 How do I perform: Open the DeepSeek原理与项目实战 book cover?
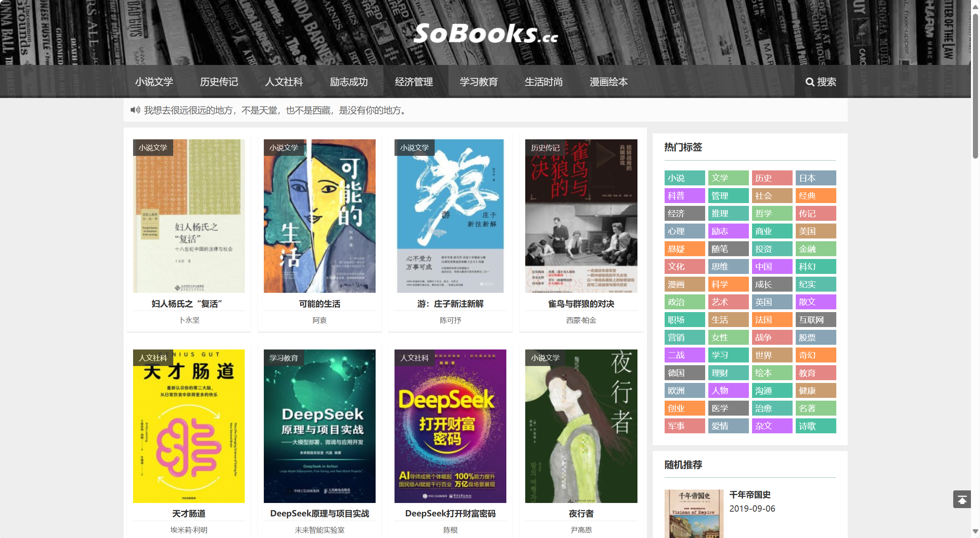click(x=320, y=426)
